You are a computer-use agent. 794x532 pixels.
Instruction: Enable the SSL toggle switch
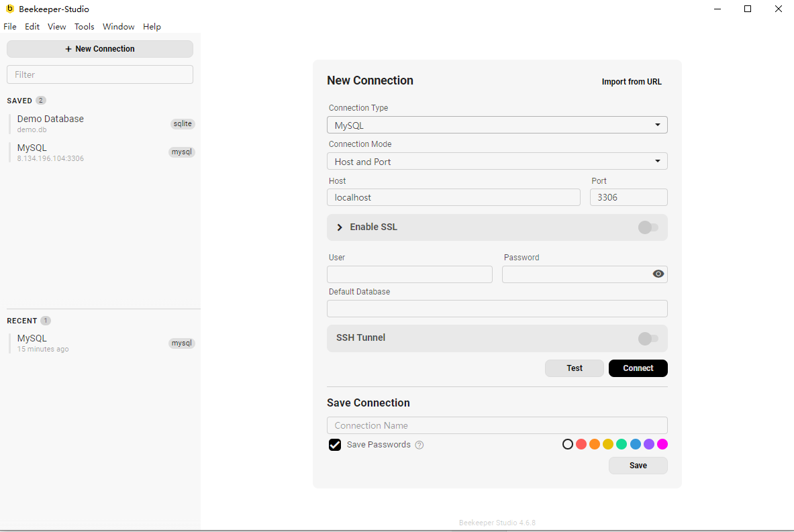(648, 227)
